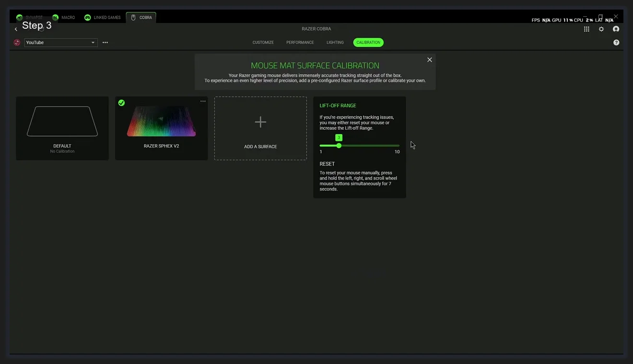Open the account avatar menu

tap(616, 29)
